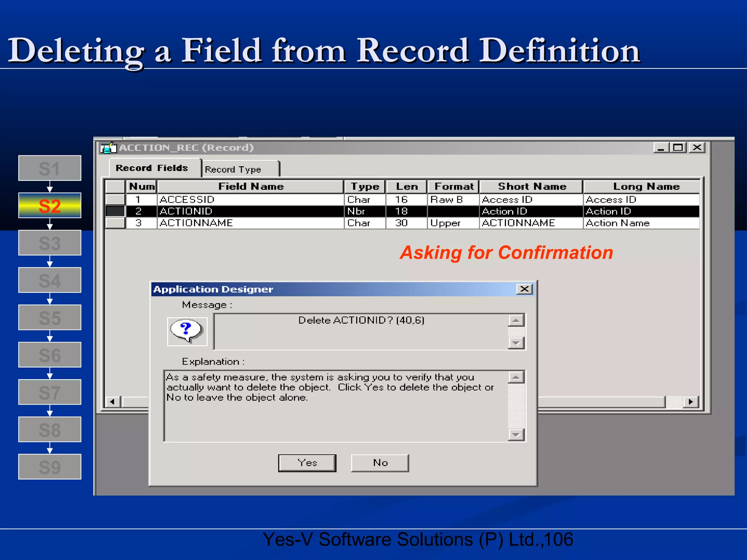Click left arrow of record horizontal scrollbar
This screenshot has width=747, height=560.
112,402
